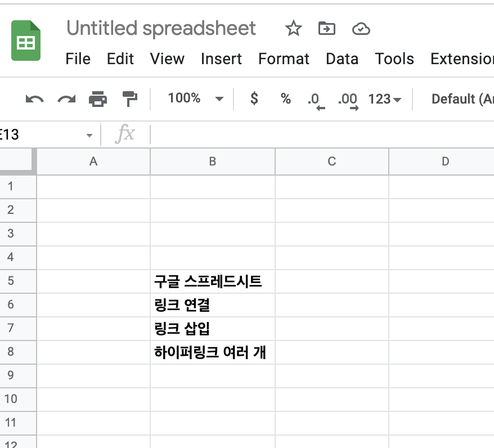Select cell containing 하이퍼링크 여러 개

tap(213, 352)
